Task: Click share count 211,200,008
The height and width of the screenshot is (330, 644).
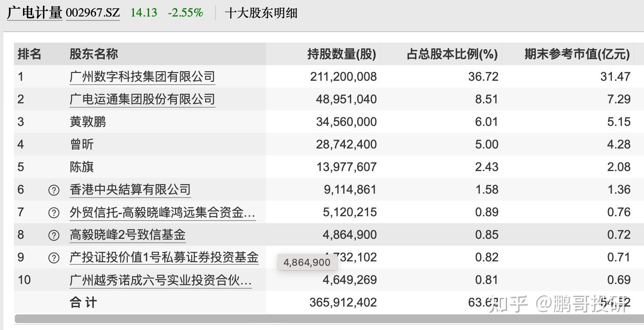Action: pyautogui.click(x=343, y=77)
